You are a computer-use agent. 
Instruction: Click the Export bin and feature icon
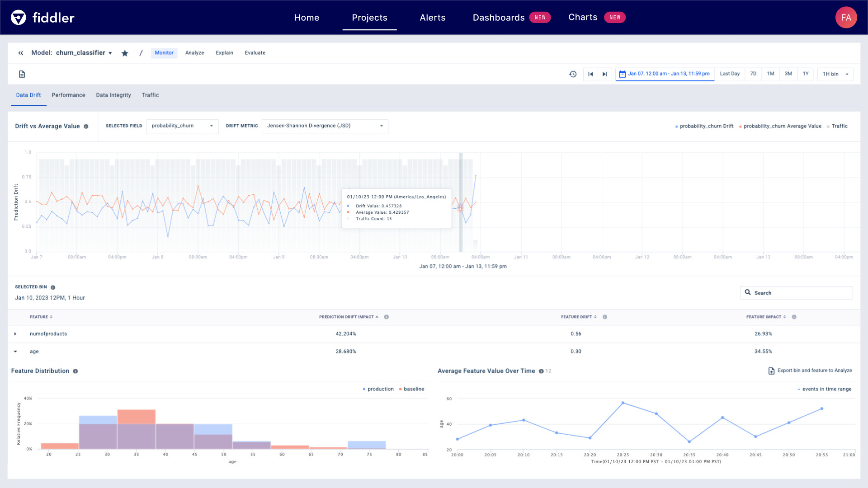[771, 371]
